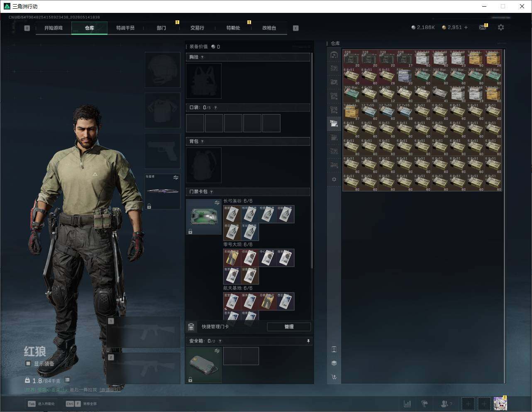Screen dimensions: 532x412
Task: Swap the safe box via swap icon
Action: pos(217,351)
